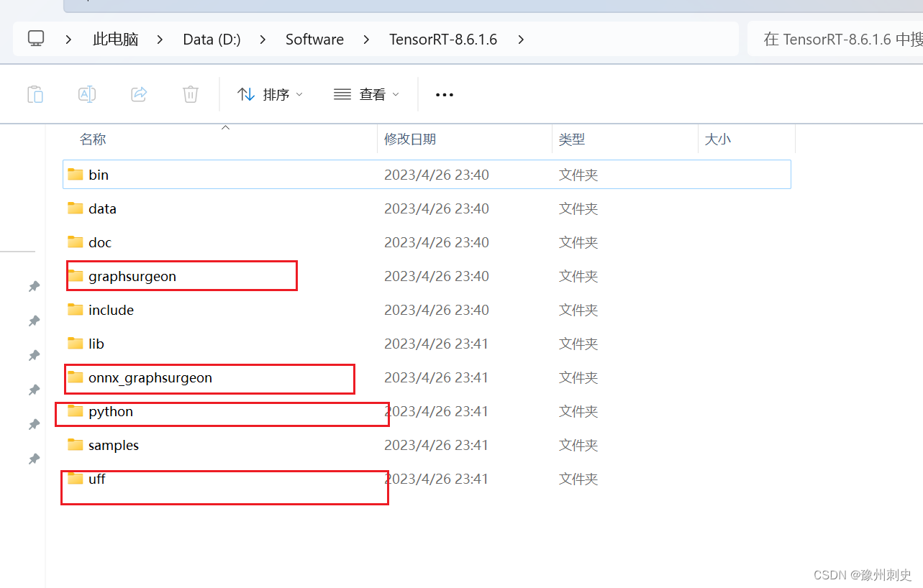
Task: Click the Software breadcrumb
Action: coord(314,39)
